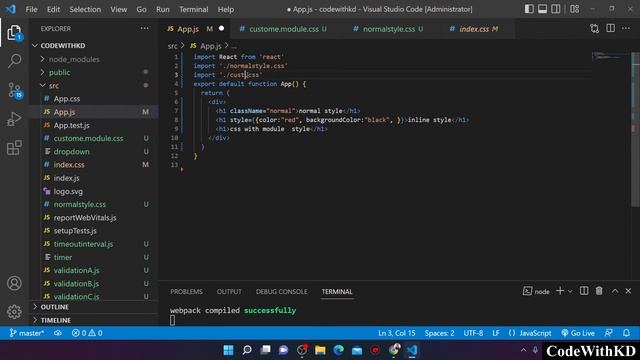Viewport: 640px width, 360px height.
Task: Toggle secondary side bar layout icon
Action: tap(556, 9)
